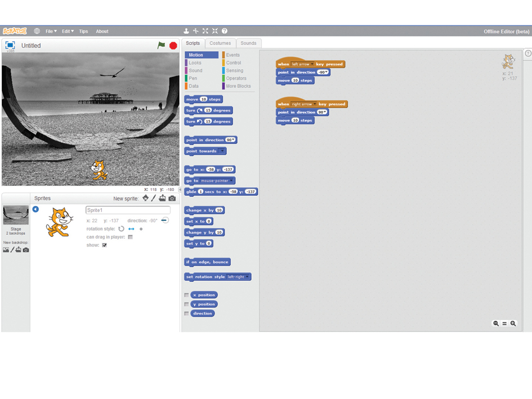Set rotation style to left-right
Image resolution: width=532 pixels, height=399 pixels.
tap(131, 228)
